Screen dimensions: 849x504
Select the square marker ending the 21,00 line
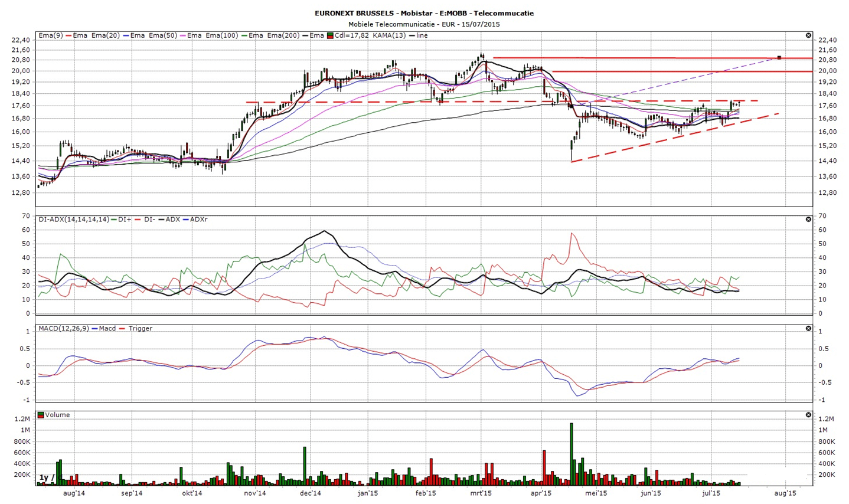point(779,57)
